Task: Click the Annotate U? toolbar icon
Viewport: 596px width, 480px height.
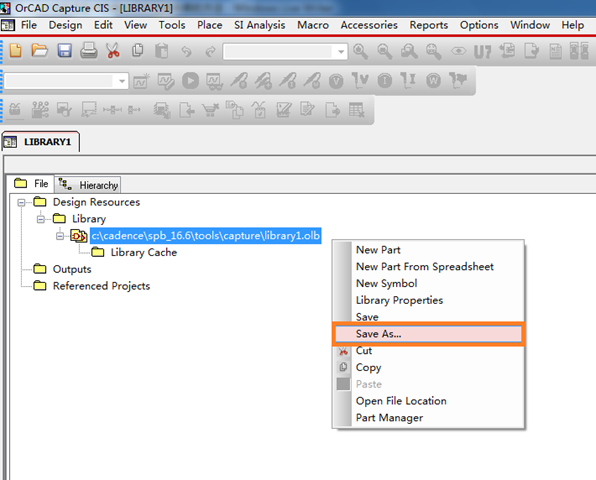Action: pyautogui.click(x=482, y=52)
